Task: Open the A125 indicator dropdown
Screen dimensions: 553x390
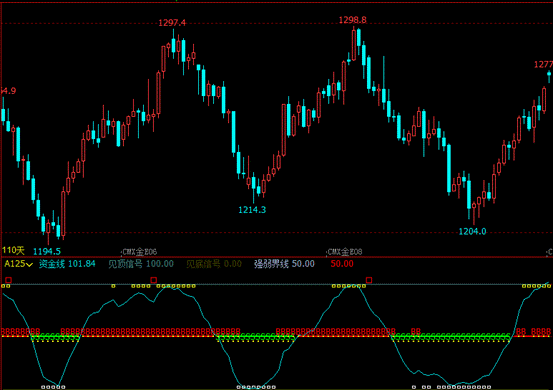Action: coord(18,264)
